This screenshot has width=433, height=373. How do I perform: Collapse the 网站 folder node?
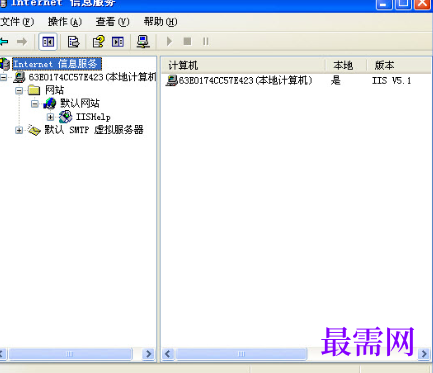click(19, 90)
